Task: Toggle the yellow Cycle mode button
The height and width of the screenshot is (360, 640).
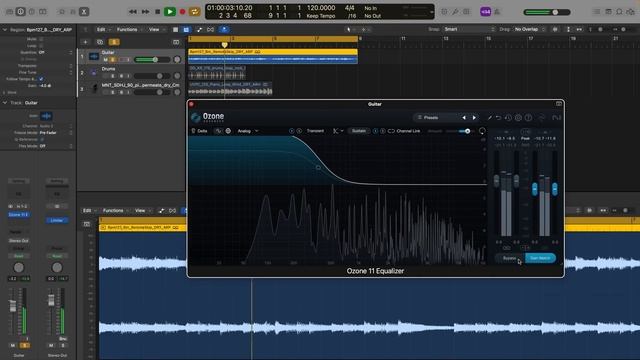Action: click(x=195, y=12)
